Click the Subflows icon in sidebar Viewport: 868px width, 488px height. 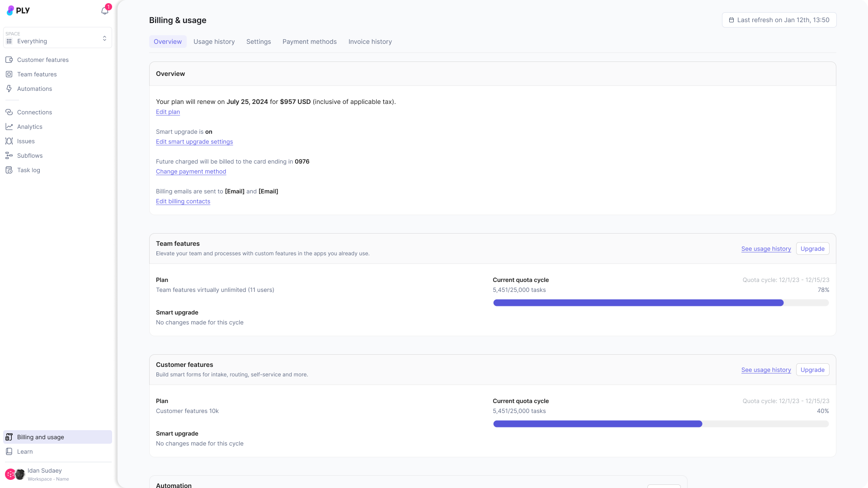[x=9, y=155]
